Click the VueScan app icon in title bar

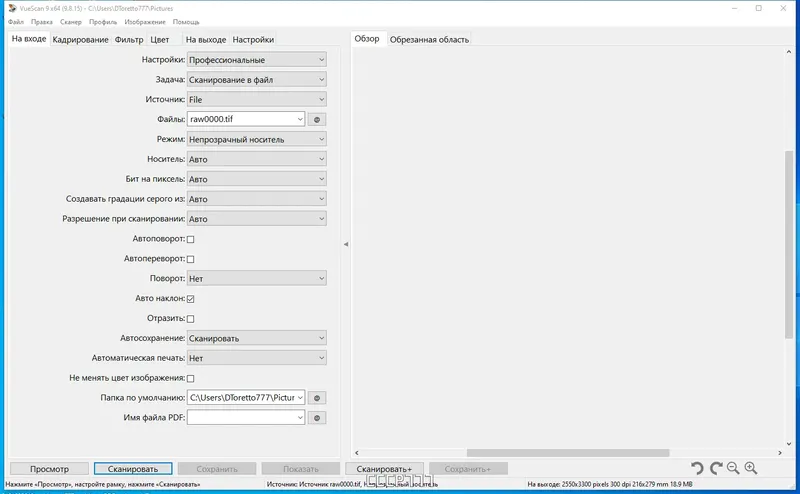12,8
